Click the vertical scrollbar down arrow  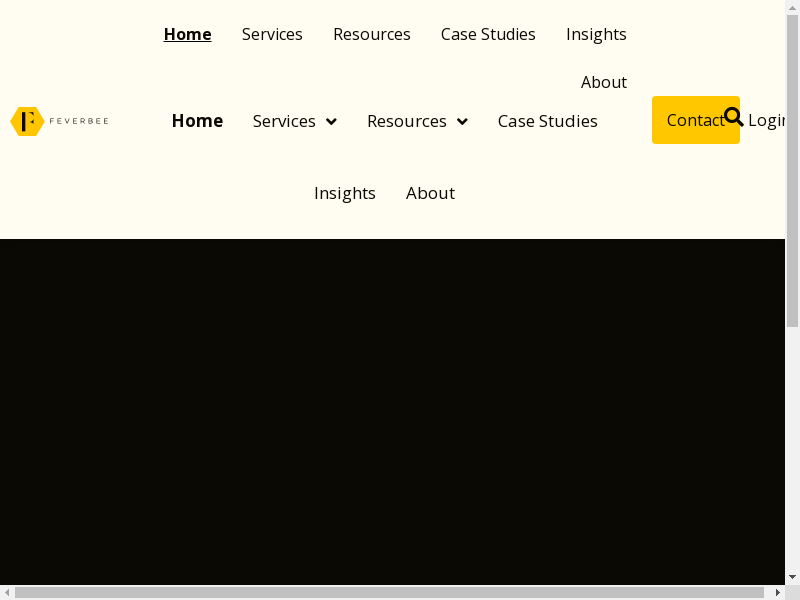coord(792,577)
